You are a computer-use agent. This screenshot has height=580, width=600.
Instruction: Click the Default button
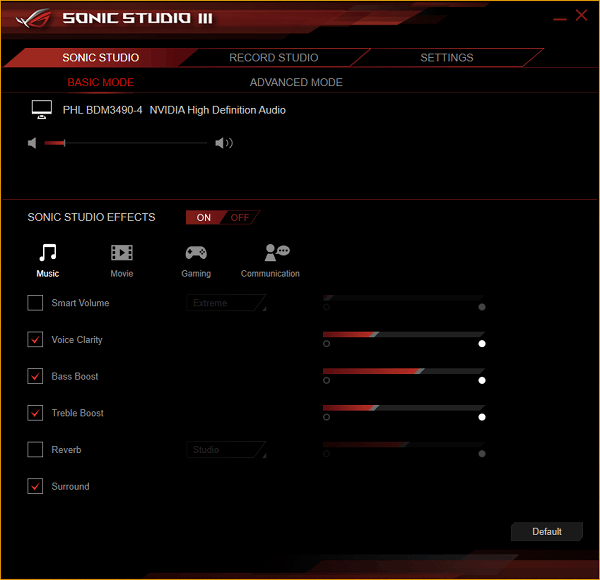pos(547,531)
